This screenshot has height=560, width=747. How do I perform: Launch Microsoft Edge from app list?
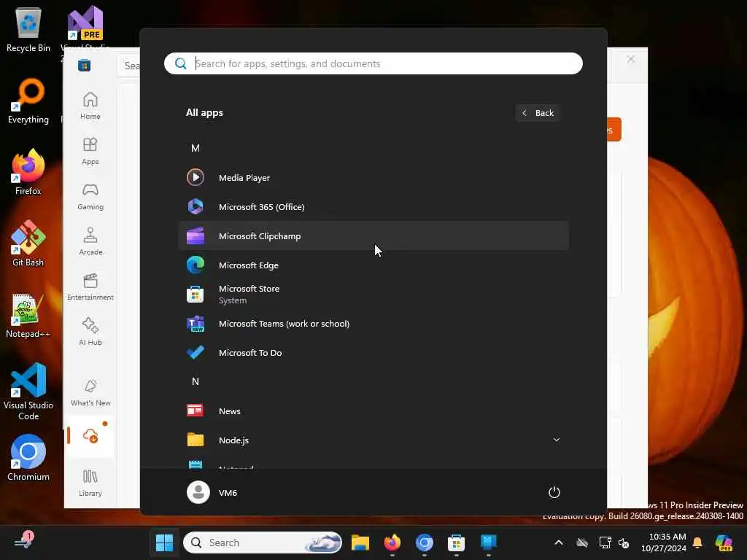point(373,265)
